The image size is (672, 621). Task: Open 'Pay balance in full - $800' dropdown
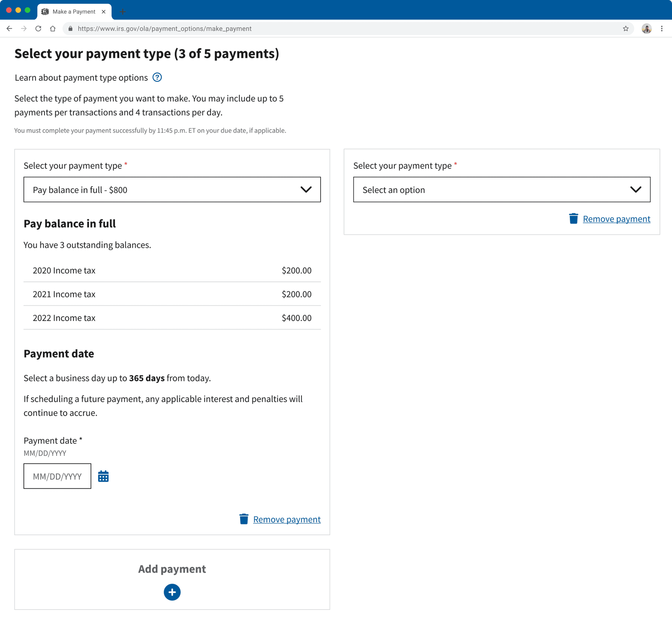(x=172, y=190)
